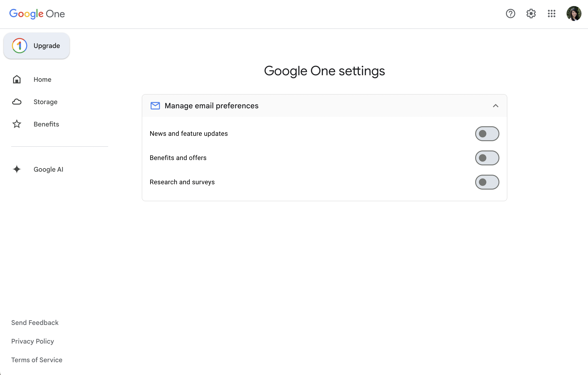
Task: Click the Storage cloud icon
Action: click(17, 102)
